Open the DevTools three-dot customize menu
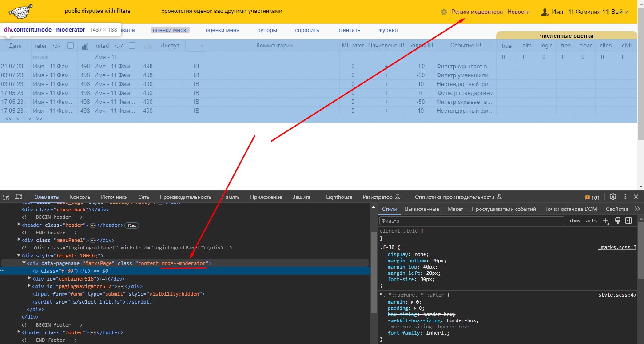Image resolution: width=644 pixels, height=344 pixels. (625, 197)
